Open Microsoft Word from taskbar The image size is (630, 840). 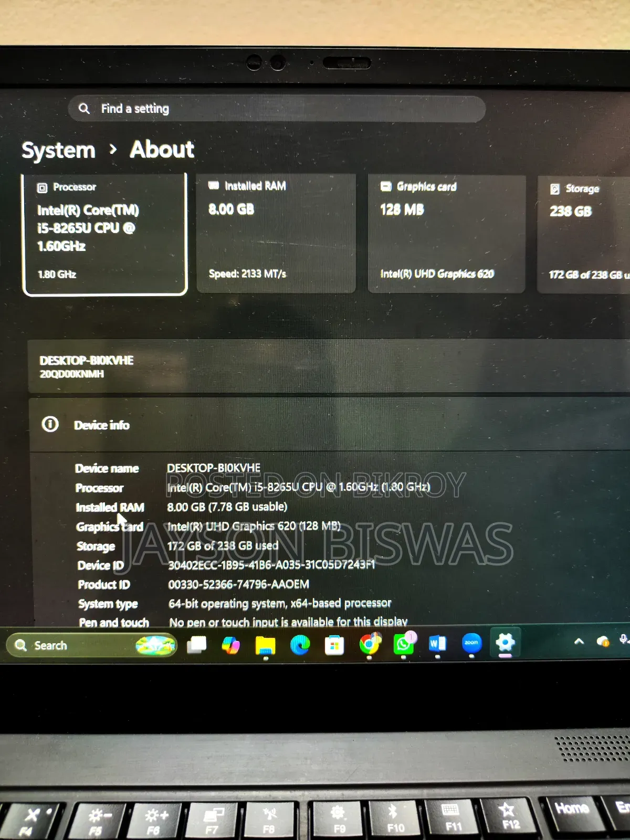(x=437, y=643)
